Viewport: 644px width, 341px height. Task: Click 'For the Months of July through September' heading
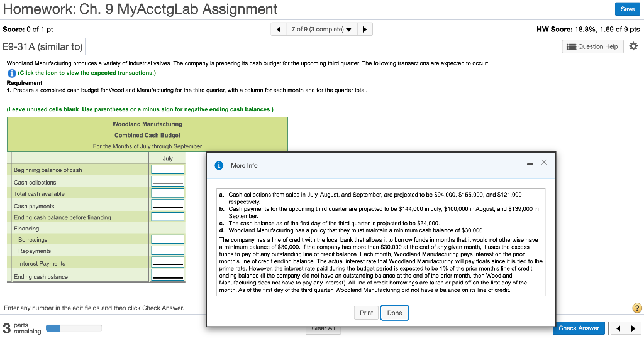pyautogui.click(x=147, y=146)
